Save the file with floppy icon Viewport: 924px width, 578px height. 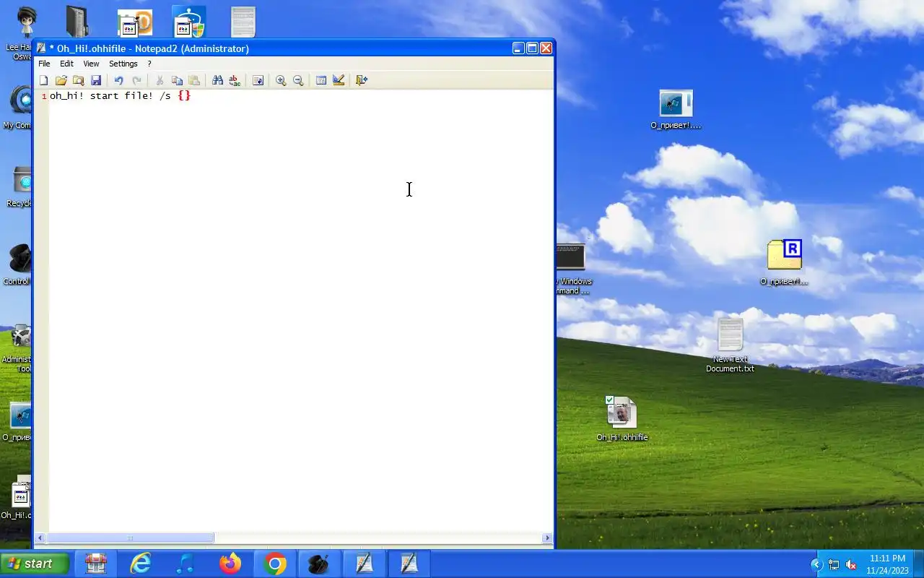(96, 80)
